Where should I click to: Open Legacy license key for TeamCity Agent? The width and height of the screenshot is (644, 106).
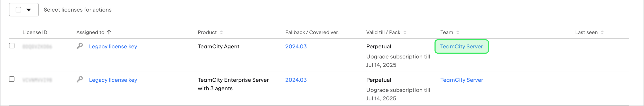point(113,46)
